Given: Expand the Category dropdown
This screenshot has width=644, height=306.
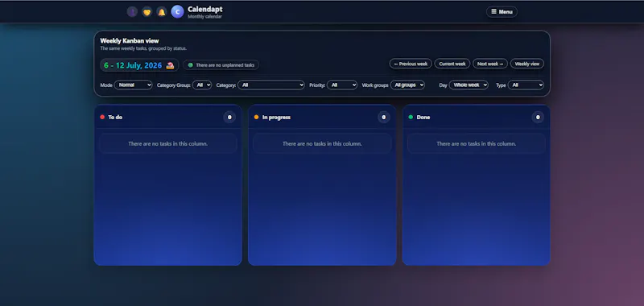Looking at the screenshot, I should tap(271, 85).
